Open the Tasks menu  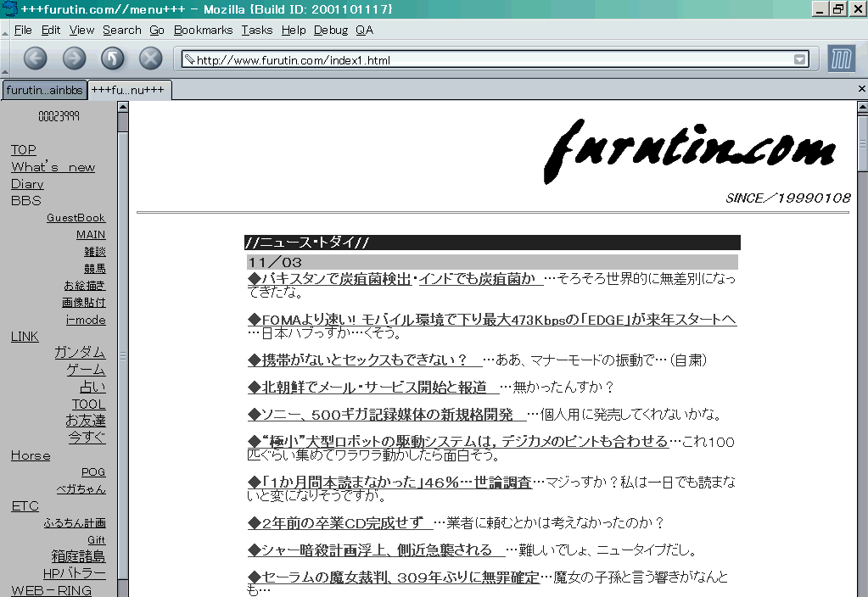[257, 30]
